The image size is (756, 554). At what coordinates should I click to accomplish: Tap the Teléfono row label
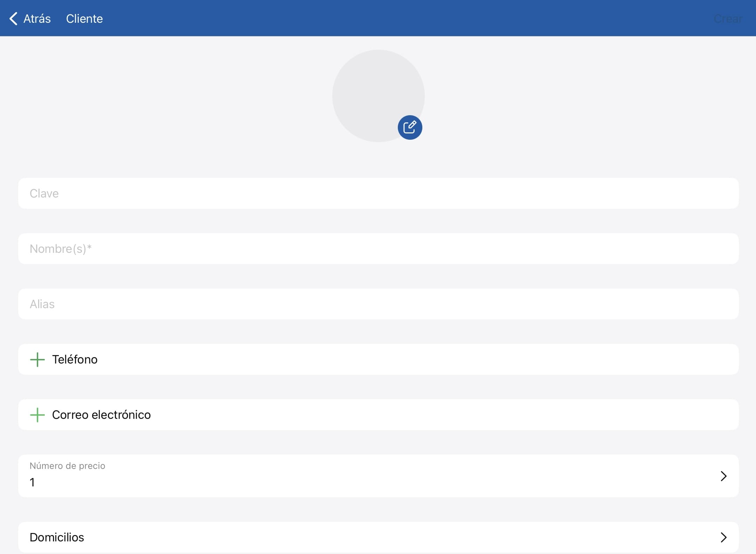coord(75,360)
